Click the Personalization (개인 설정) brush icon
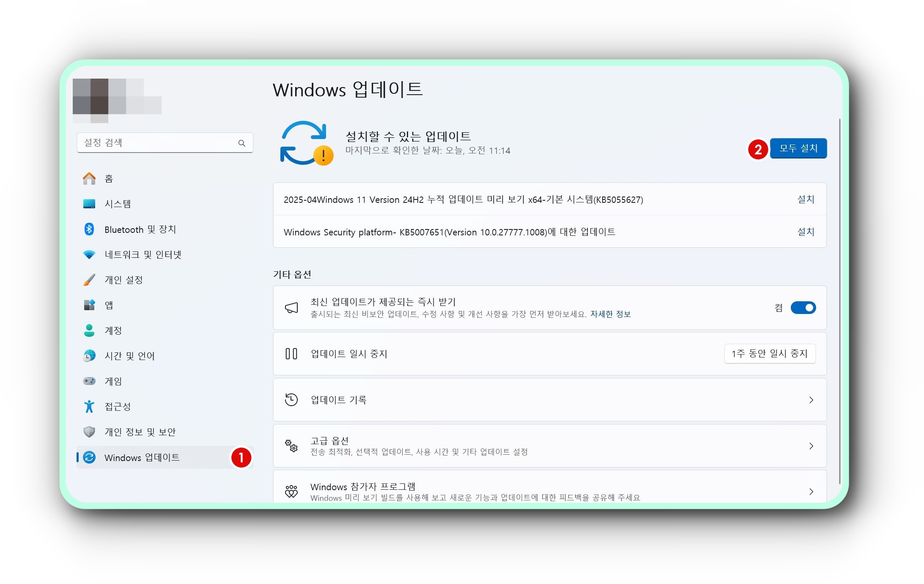 (89, 280)
